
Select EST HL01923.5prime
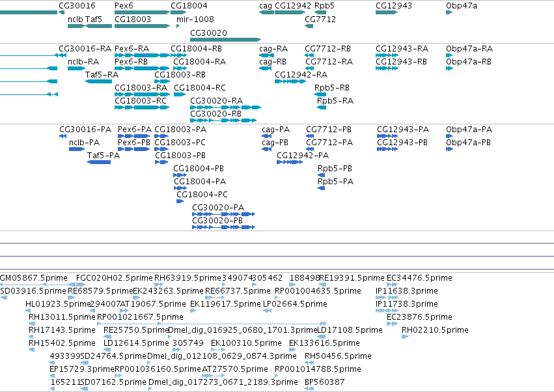tap(59, 303)
